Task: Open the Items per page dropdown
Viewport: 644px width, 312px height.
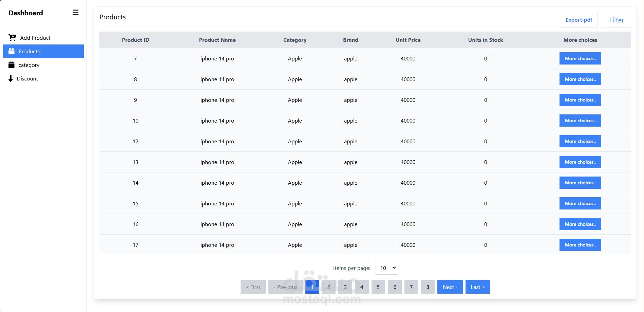Action: pyautogui.click(x=386, y=268)
